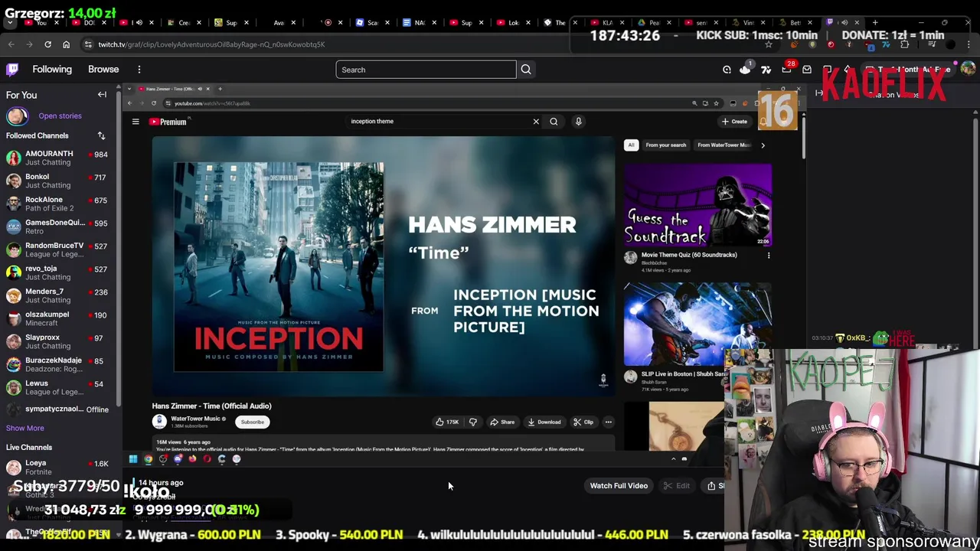Collapse the chat panel arrow
The image size is (980, 551).
(x=819, y=93)
